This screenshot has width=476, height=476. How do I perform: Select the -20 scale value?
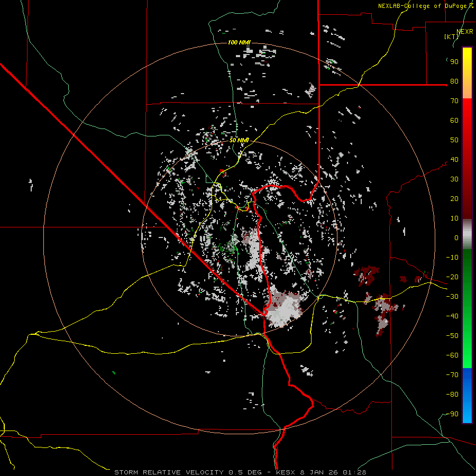[x=452, y=277]
